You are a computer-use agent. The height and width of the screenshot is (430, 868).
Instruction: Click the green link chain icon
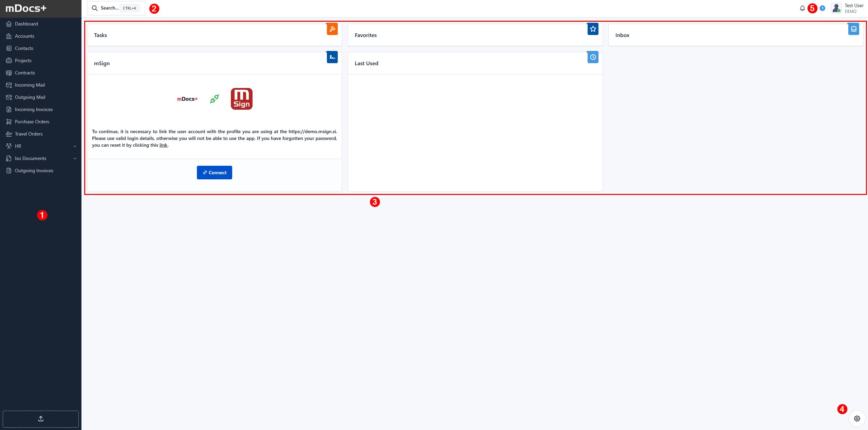coord(215,99)
